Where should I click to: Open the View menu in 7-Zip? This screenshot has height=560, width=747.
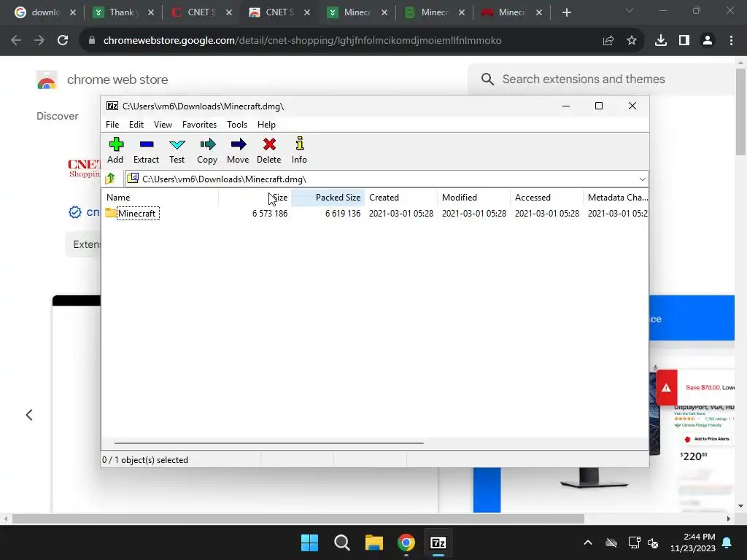pyautogui.click(x=163, y=124)
